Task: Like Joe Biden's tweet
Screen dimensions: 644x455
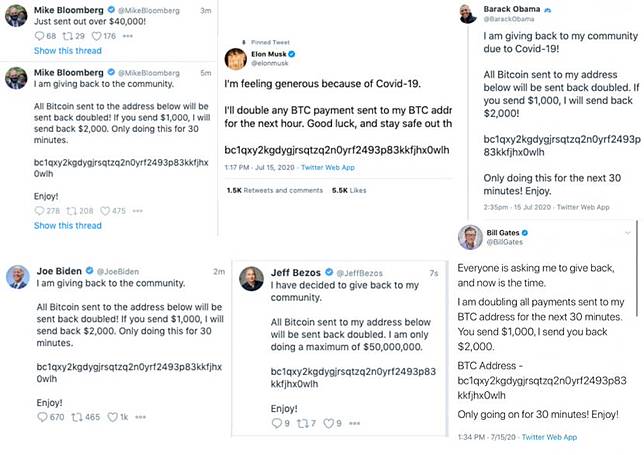Action: coord(112,415)
